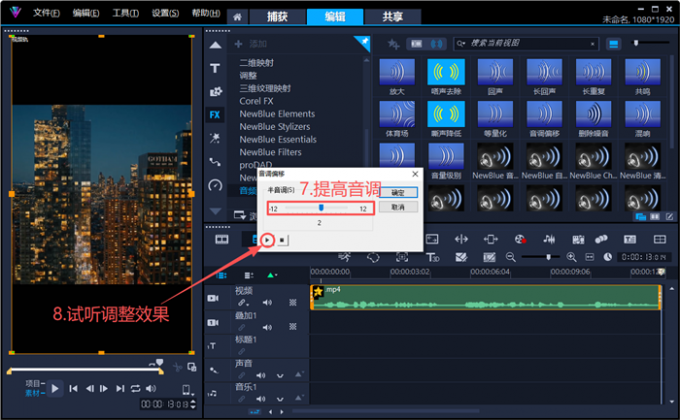This screenshot has height=420, width=680.
Task: Click the 添加 plus button
Action: point(238,44)
